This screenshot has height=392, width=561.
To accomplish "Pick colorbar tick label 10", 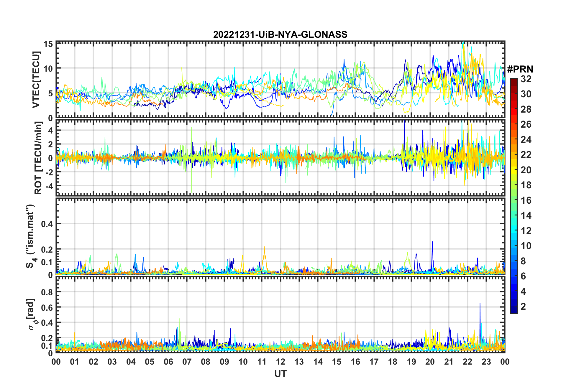I will (x=526, y=246).
